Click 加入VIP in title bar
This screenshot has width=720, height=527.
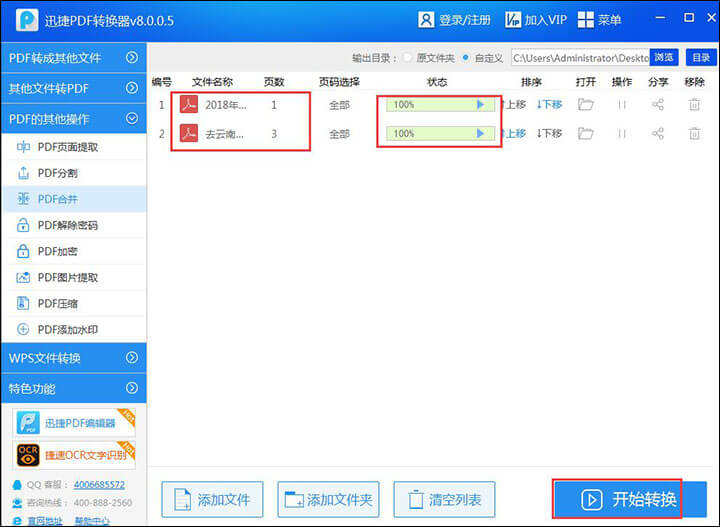536,20
